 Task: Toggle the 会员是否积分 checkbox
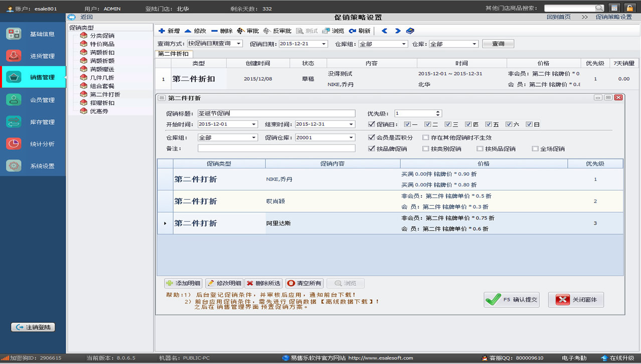372,137
